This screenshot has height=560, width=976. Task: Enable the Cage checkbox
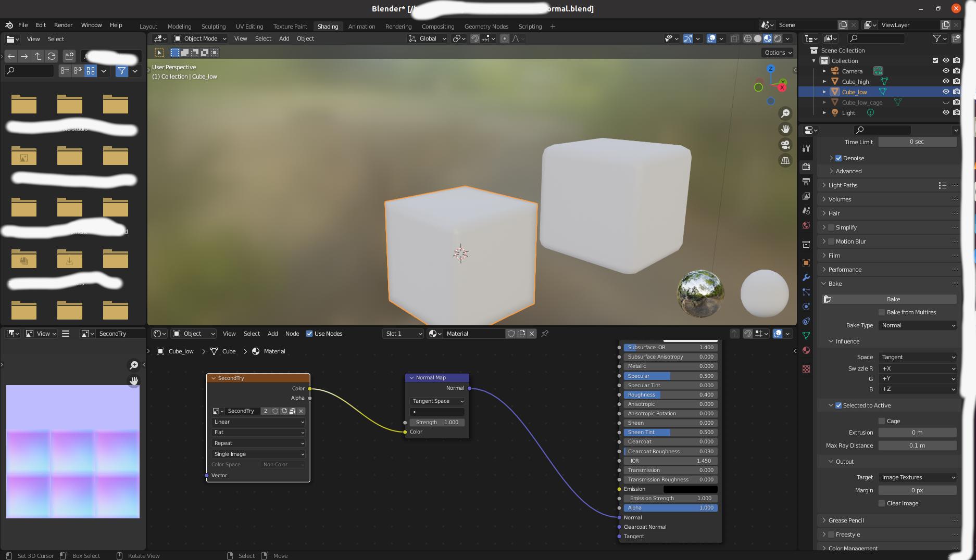pos(882,421)
